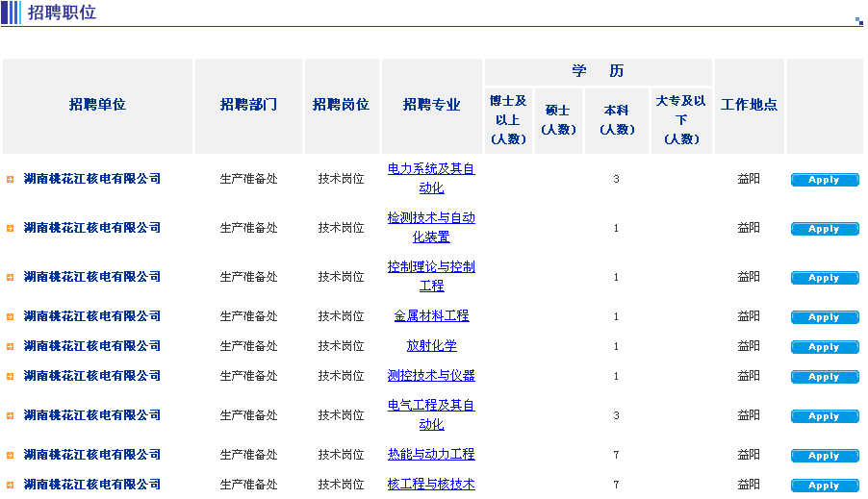Open the 核工程与核技术 major link
The height and width of the screenshot is (499, 868).
[431, 484]
